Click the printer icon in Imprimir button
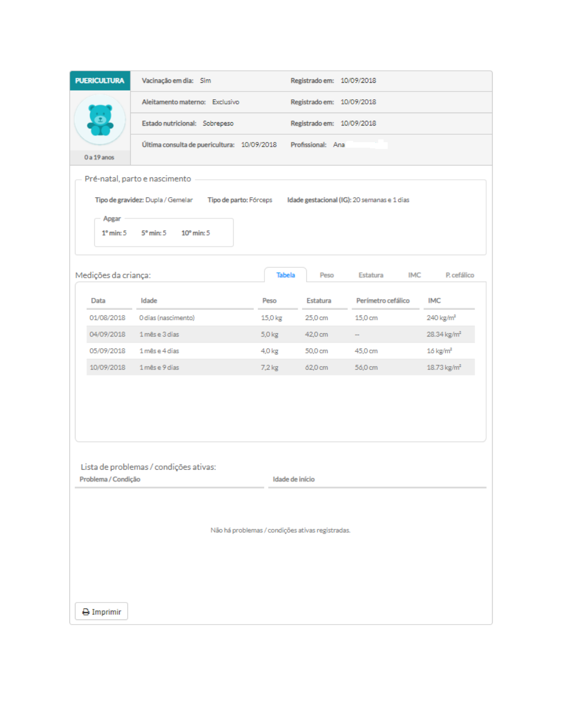Image resolution: width=563 pixels, height=728 pixels. (x=86, y=612)
